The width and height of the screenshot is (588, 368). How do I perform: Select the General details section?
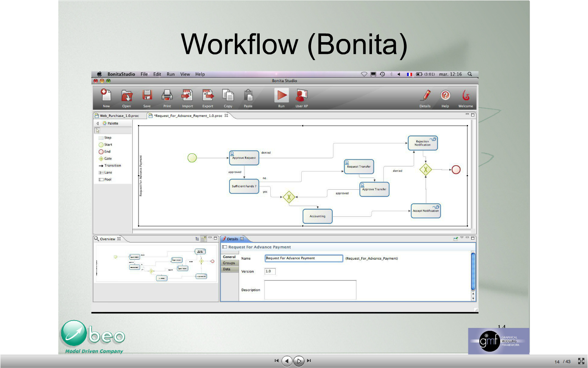[x=229, y=257]
